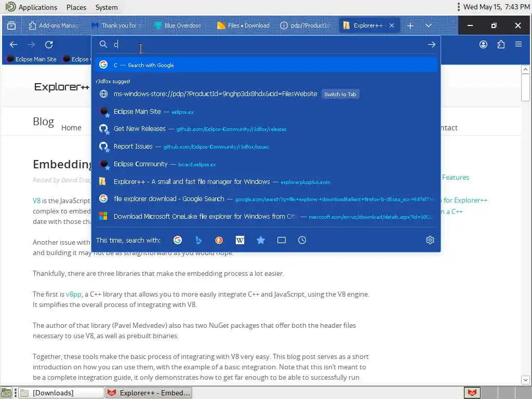Search history using clock icon

click(302, 240)
